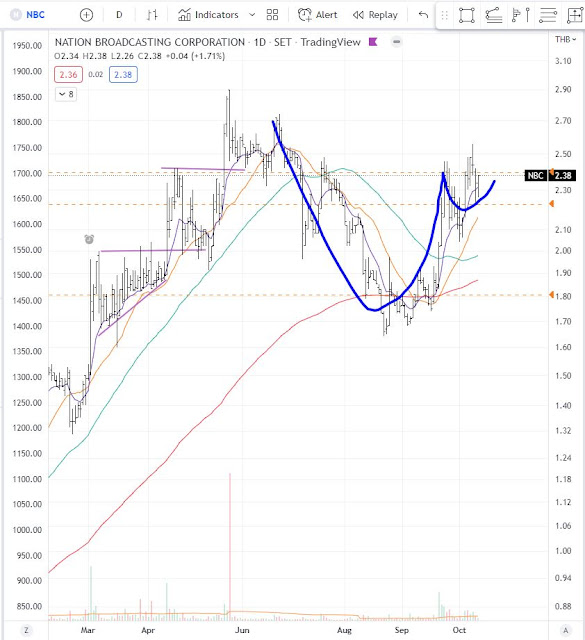
Task: Open the Indicators dialog
Action: [208, 15]
